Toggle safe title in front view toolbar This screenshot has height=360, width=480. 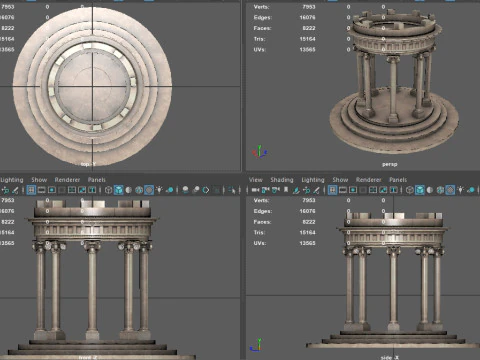tap(92, 190)
